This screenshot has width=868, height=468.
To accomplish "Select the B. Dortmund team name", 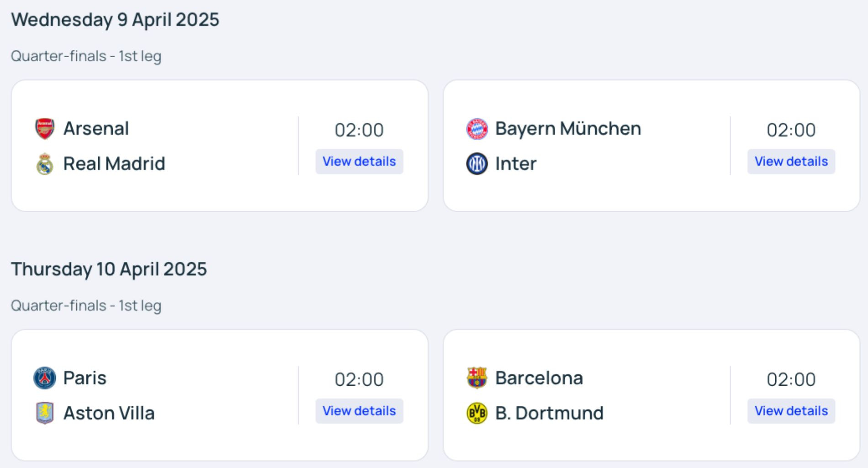I will click(550, 413).
